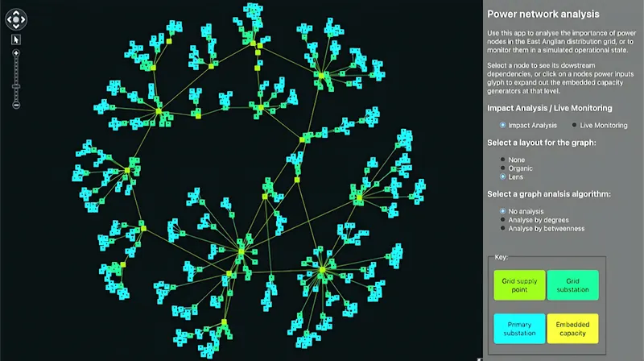
Task: Select the Live Monitoring radio button
Action: [x=574, y=125]
